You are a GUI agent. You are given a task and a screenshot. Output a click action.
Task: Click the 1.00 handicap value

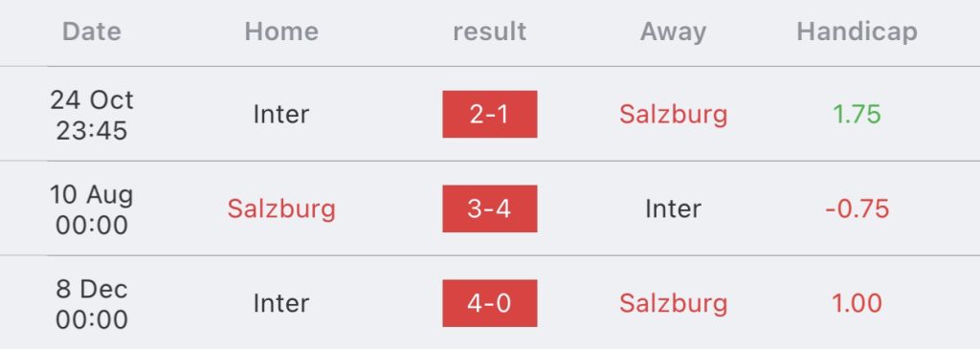[x=857, y=303]
